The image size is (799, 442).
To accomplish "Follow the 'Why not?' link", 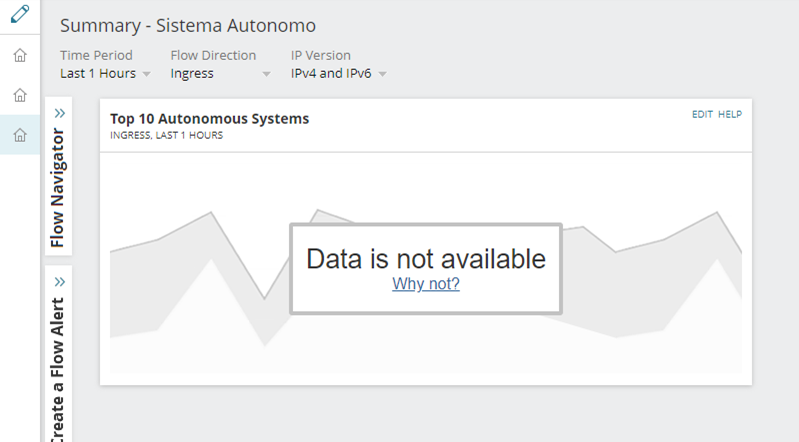I will [426, 284].
